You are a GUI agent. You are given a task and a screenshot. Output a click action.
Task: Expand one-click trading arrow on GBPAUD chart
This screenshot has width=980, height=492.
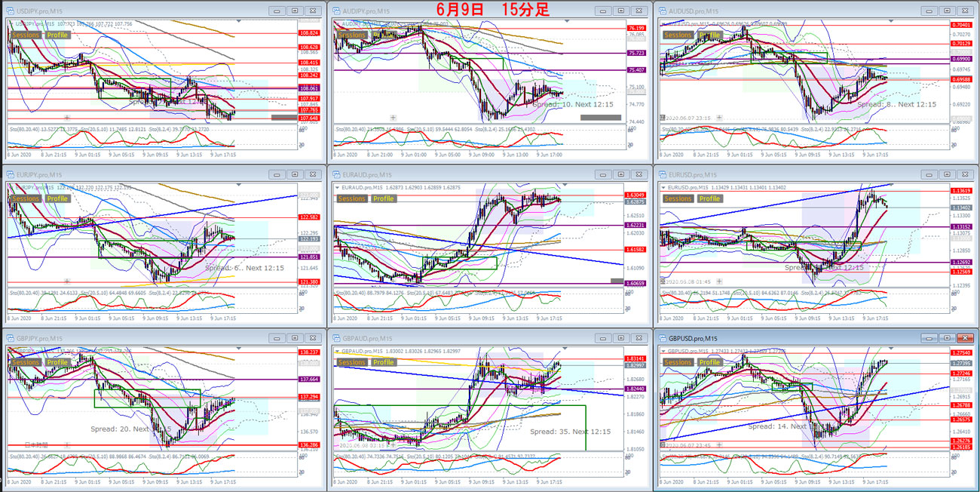tap(337, 352)
